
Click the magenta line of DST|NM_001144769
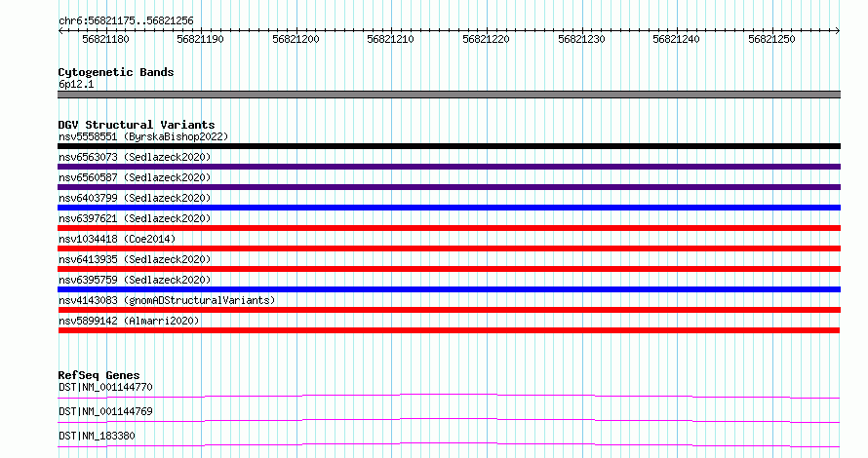449,420
